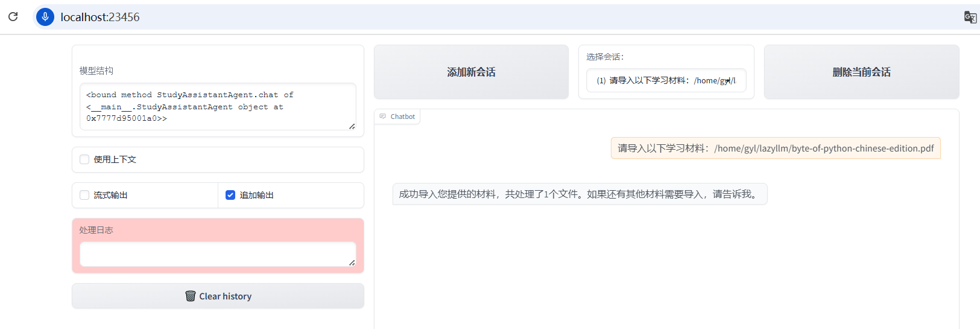Click the 处理日志 label
Image resolution: width=980 pixels, height=329 pixels.
coord(96,230)
